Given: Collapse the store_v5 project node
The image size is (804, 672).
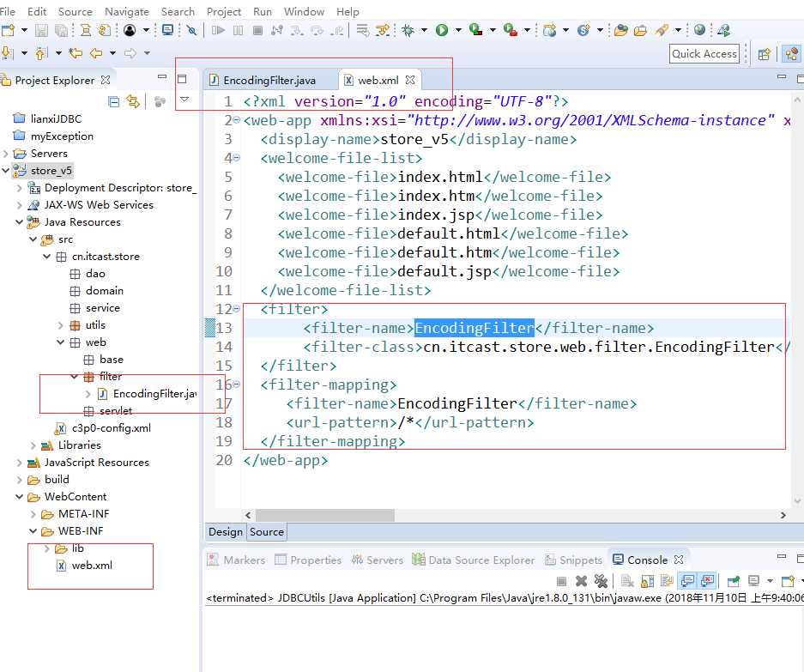Looking at the screenshot, I should [6, 170].
